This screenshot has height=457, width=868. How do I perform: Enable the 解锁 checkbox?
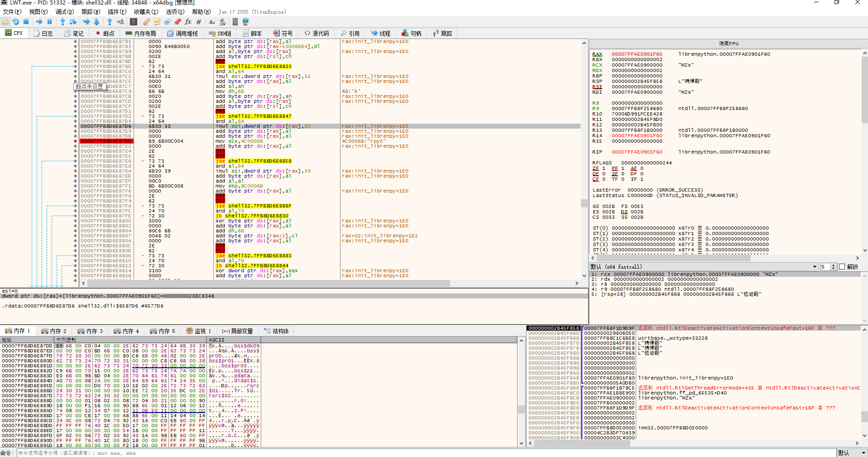(842, 267)
